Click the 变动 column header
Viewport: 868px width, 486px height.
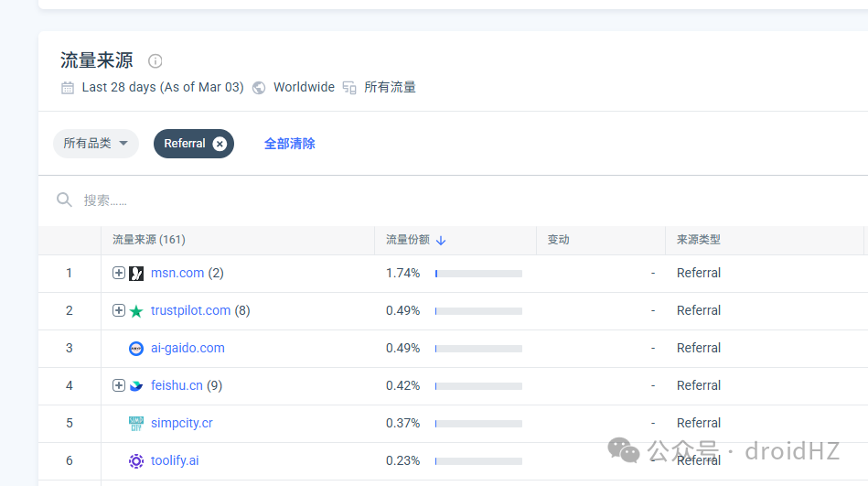coord(559,240)
